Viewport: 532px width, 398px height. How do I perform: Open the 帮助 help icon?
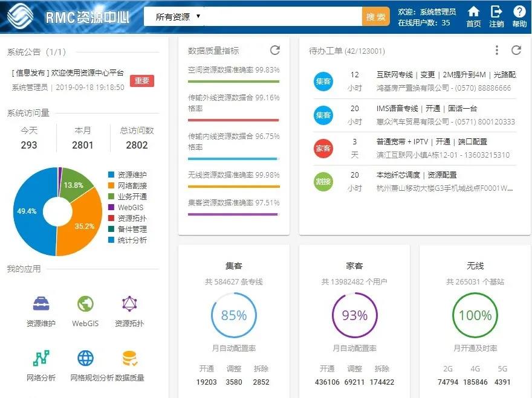[519, 12]
